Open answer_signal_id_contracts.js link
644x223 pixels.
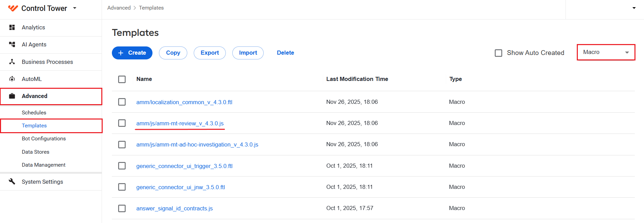click(x=174, y=208)
